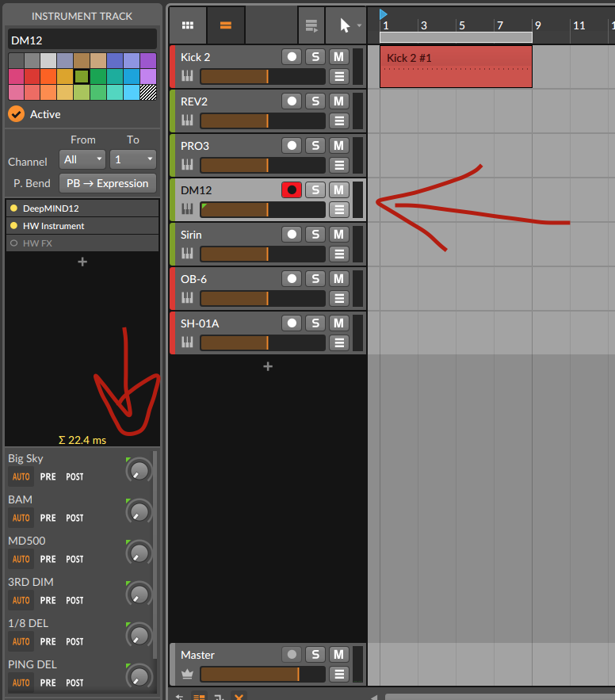Mute the SH-01A track
The width and height of the screenshot is (615, 700).
click(338, 323)
